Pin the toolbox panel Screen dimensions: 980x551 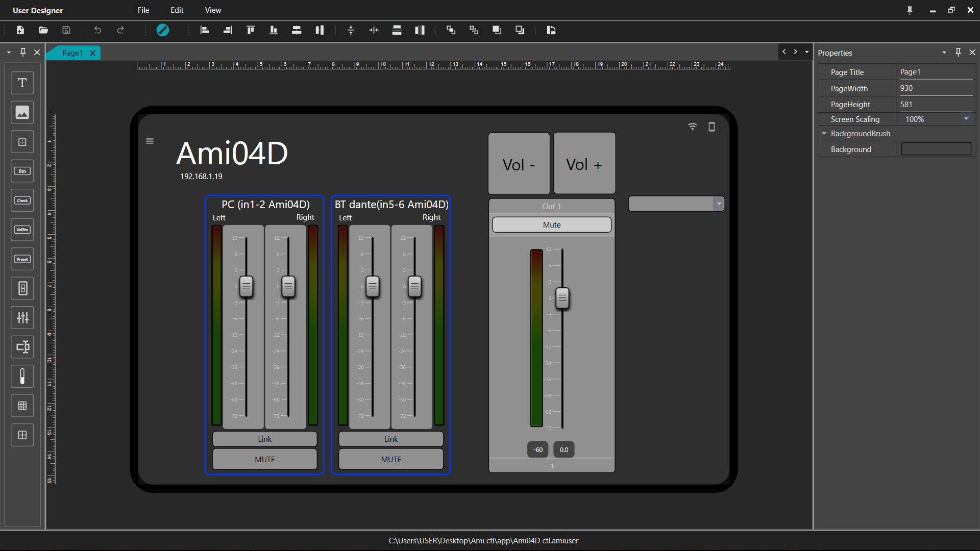click(x=22, y=52)
